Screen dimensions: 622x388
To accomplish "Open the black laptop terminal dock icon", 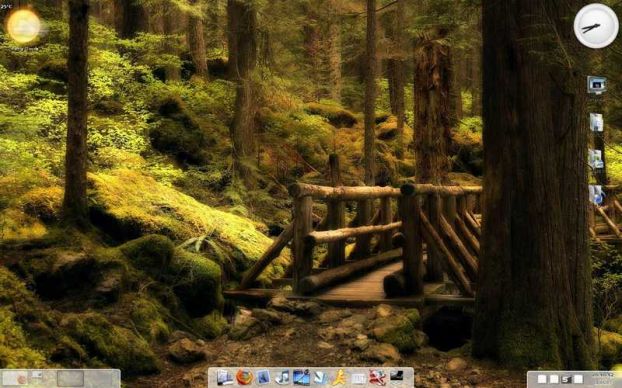I will coord(397,376).
